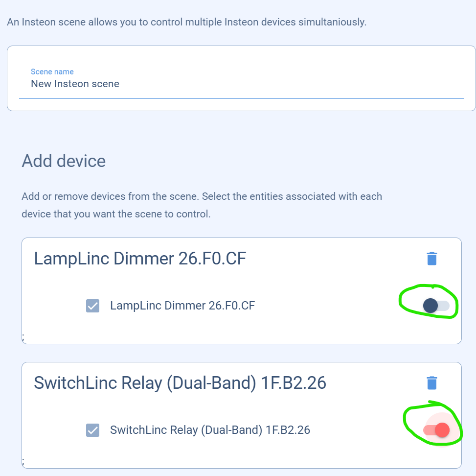Click the Insteon scene description sentence at top

[186, 22]
